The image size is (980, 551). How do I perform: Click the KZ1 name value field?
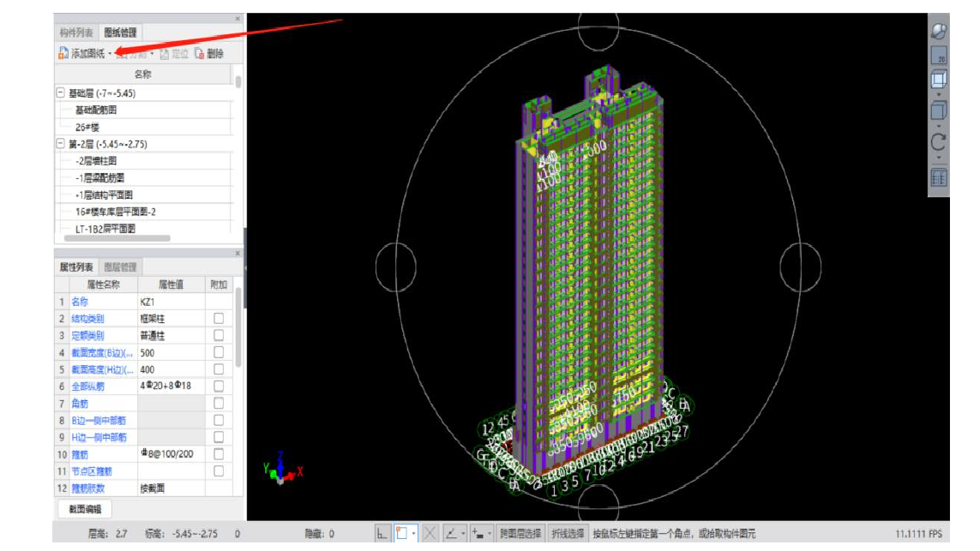(x=171, y=302)
